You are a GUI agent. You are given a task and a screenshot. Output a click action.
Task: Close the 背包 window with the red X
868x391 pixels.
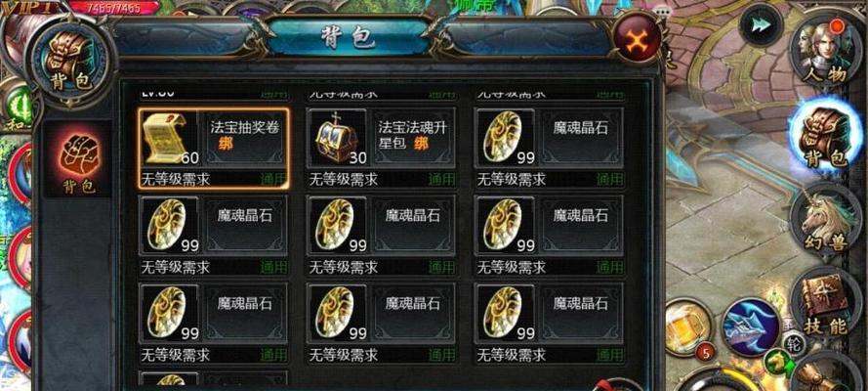638,39
